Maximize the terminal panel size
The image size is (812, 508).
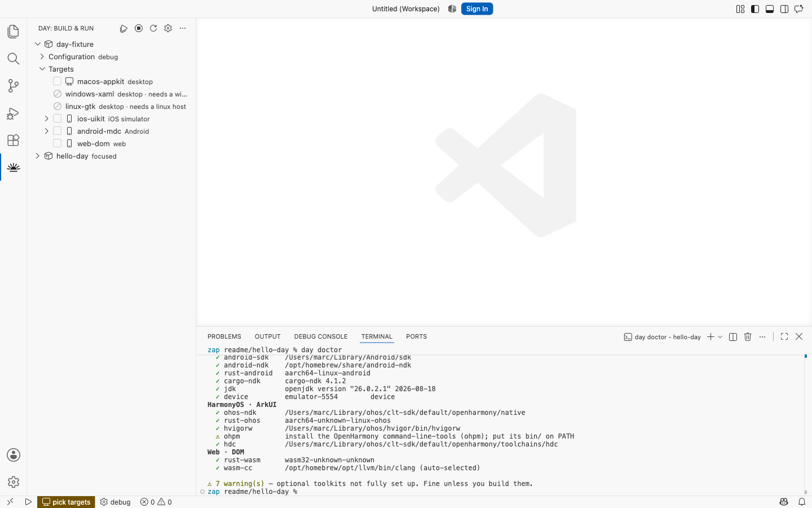(x=784, y=337)
